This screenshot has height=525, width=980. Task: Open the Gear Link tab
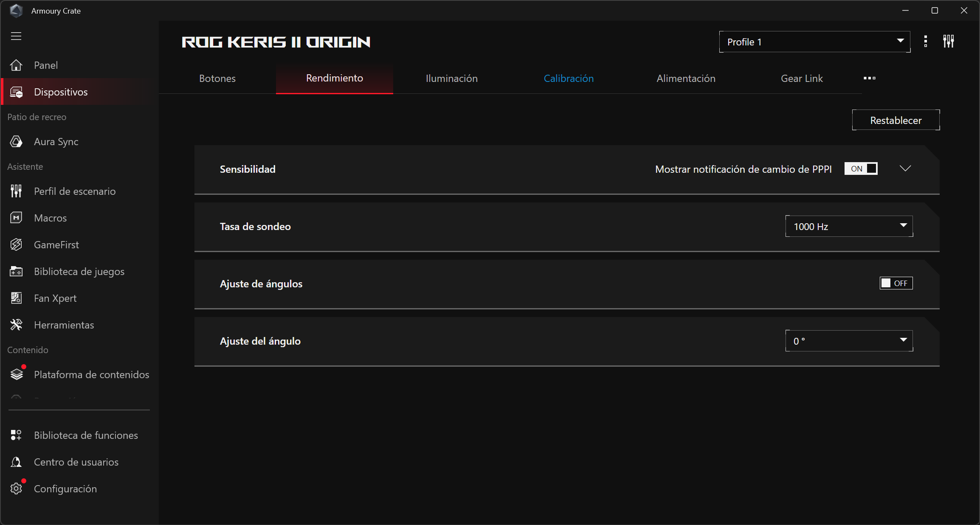(802, 78)
